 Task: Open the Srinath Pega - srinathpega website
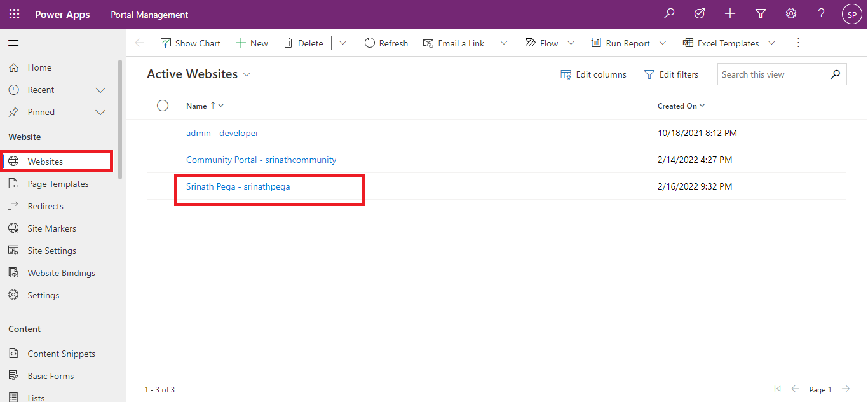[x=238, y=186]
